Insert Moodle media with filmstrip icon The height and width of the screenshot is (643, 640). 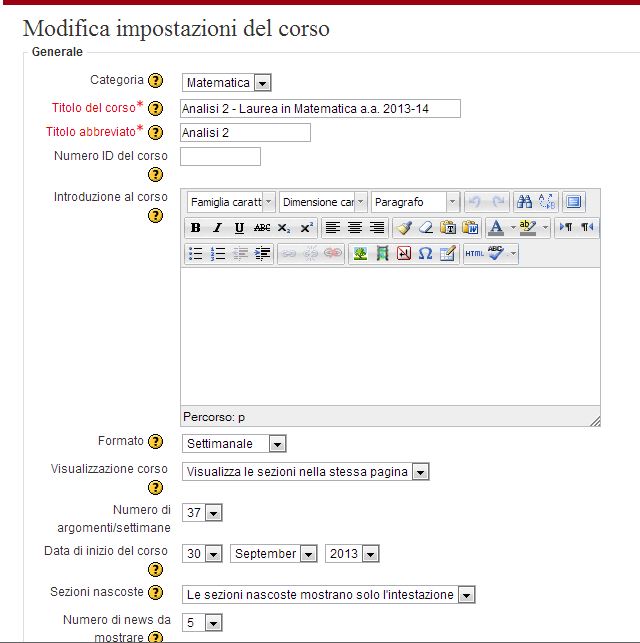pyautogui.click(x=382, y=254)
